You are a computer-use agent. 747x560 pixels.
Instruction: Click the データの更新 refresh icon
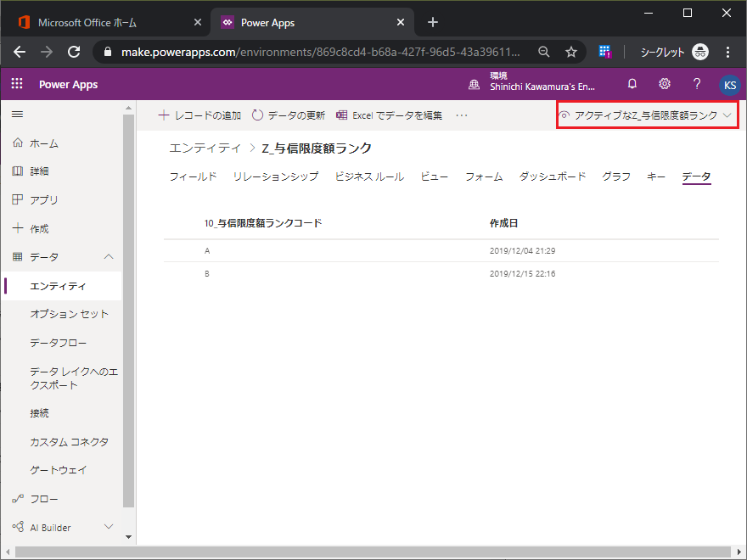tap(257, 115)
